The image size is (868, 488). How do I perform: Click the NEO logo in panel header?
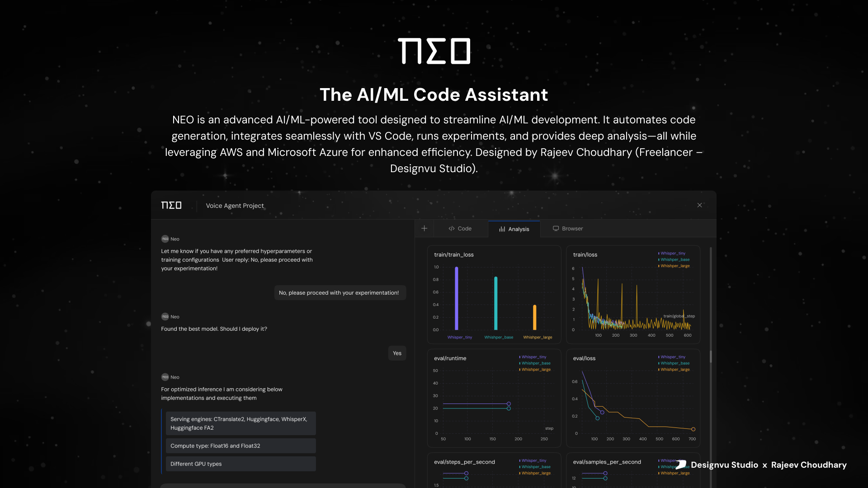(171, 206)
